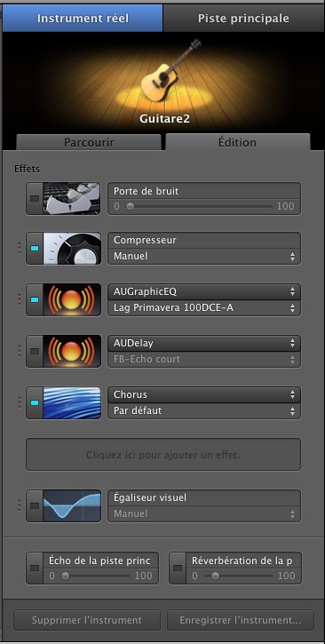325x644 pixels.
Task: Open the AUGraphicEQ effect icon
Action: coord(72,300)
